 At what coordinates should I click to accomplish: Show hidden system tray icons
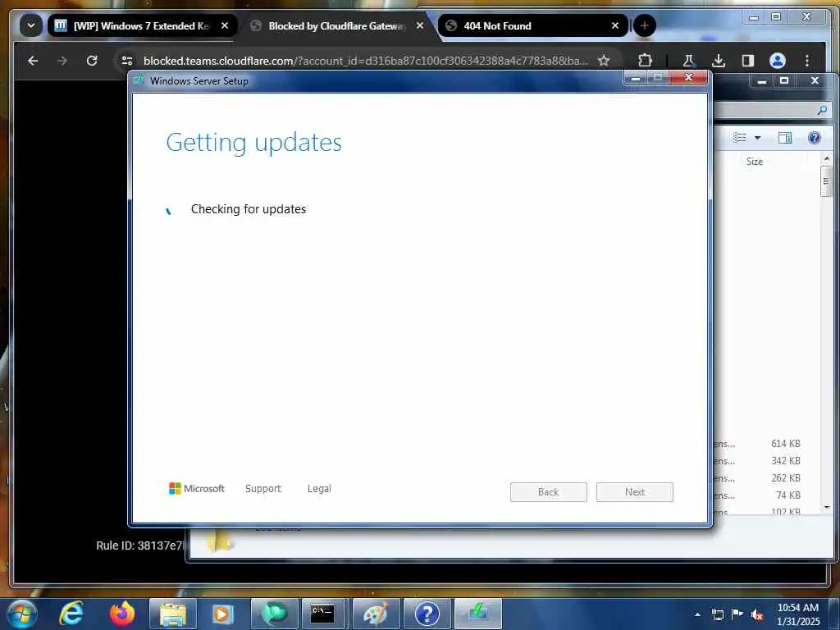click(697, 614)
